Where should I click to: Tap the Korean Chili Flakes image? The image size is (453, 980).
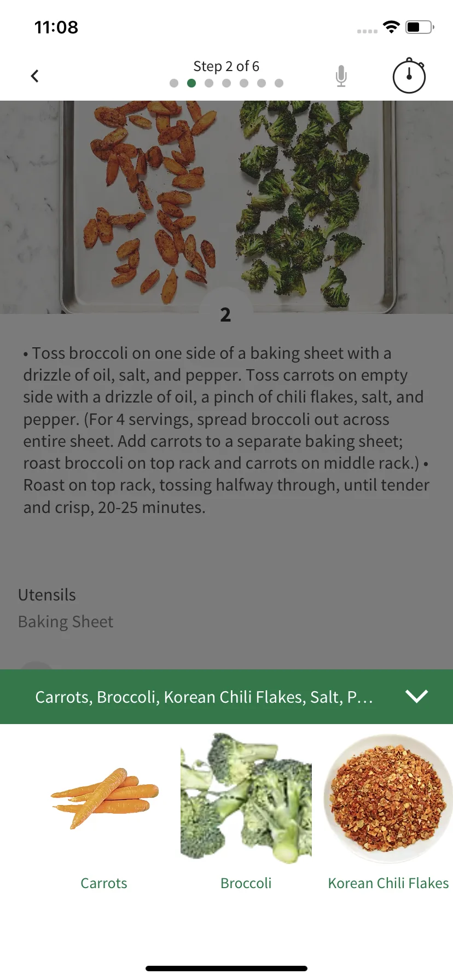tap(388, 798)
